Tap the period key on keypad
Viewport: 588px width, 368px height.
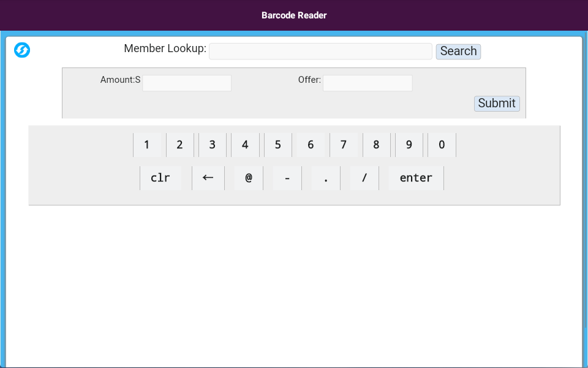pos(326,178)
